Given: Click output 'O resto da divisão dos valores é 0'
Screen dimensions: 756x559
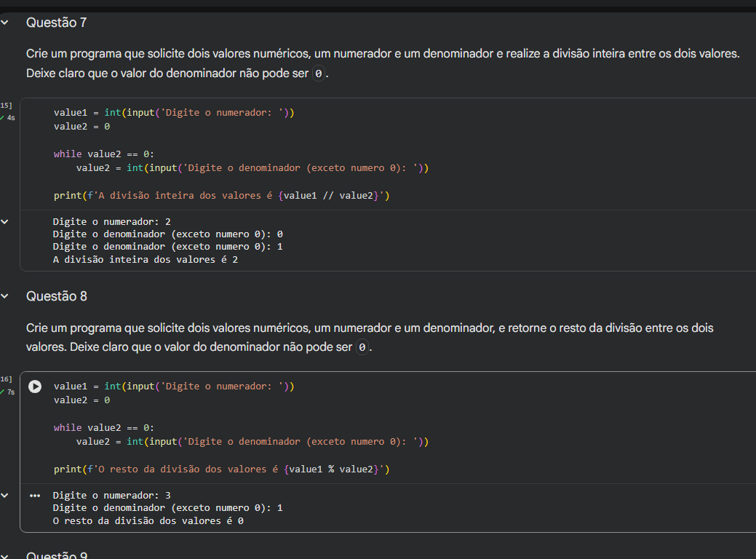Looking at the screenshot, I should (x=148, y=521).
